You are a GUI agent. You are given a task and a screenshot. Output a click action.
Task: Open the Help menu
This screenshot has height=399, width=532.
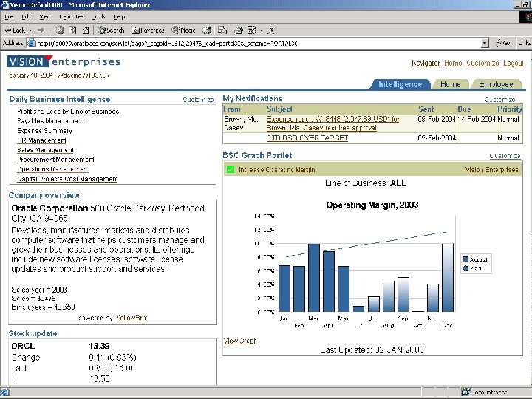pyautogui.click(x=119, y=16)
